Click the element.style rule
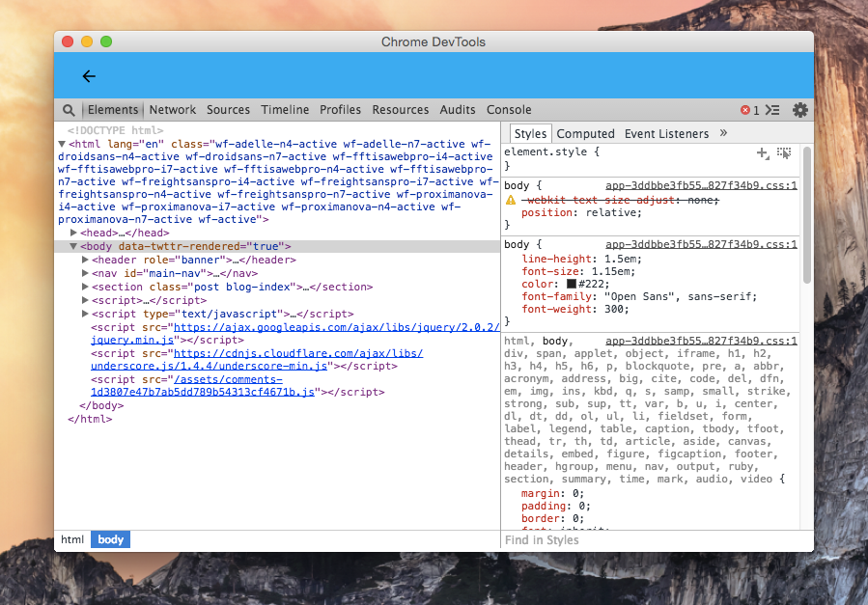Screen dimensions: 868x605 pyautogui.click(x=551, y=151)
